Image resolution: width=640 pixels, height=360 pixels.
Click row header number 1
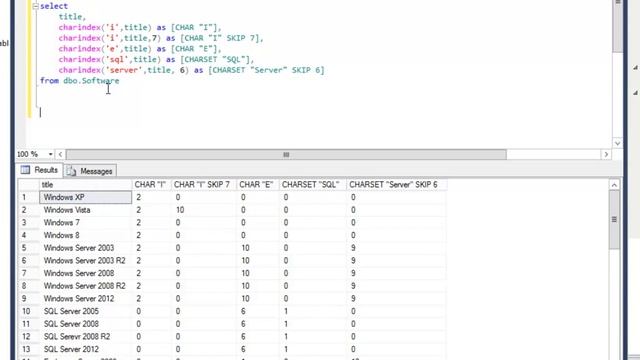tap(29, 198)
